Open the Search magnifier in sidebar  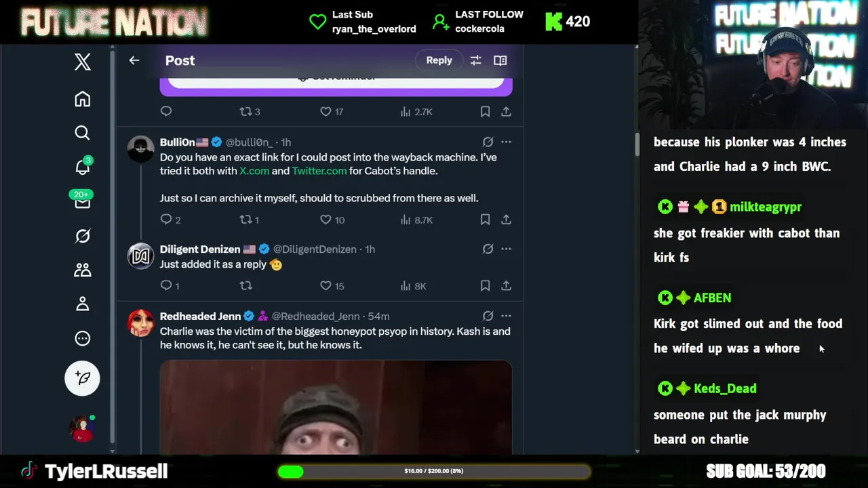[x=82, y=133]
